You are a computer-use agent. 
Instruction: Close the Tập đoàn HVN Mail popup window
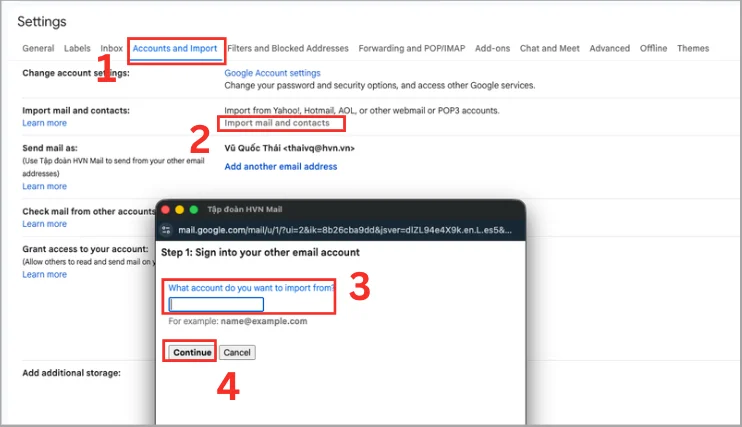pos(165,210)
